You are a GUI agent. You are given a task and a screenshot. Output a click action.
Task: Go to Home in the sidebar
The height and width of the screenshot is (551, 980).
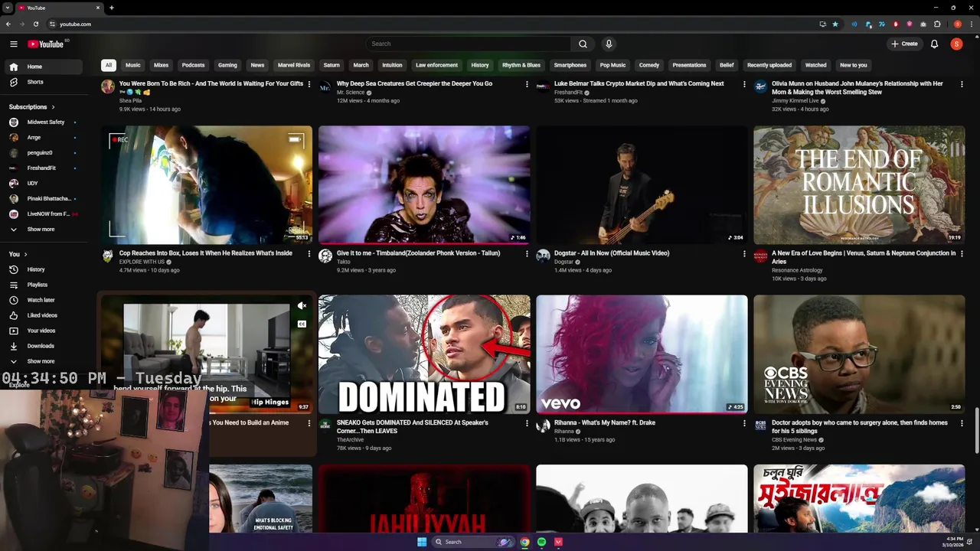coord(44,67)
